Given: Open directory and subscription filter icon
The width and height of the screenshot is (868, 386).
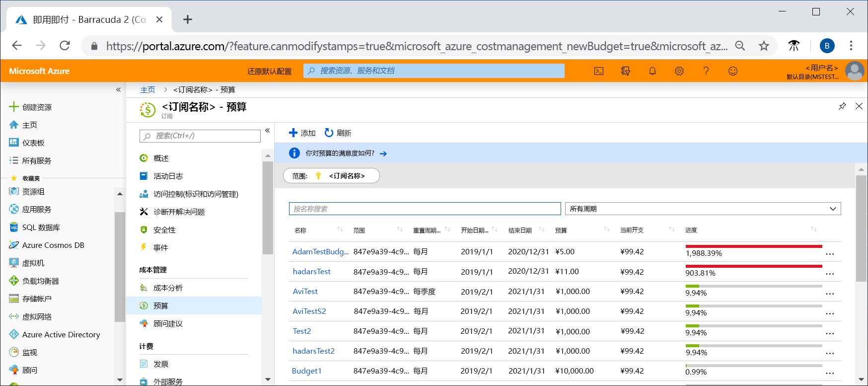Looking at the screenshot, I should (626, 71).
